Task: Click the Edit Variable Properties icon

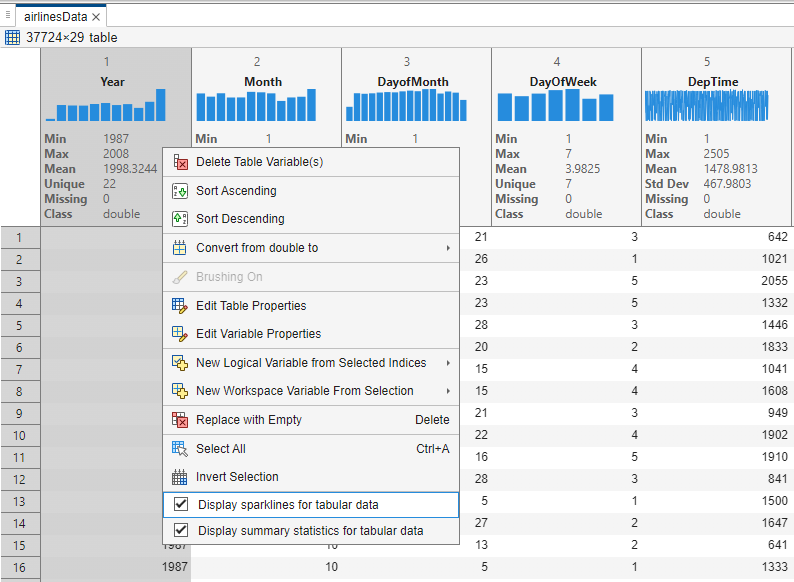Action: [x=180, y=334]
